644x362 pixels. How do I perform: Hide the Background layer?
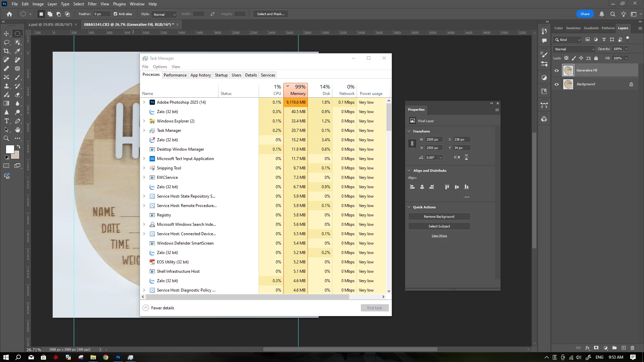pos(557,84)
